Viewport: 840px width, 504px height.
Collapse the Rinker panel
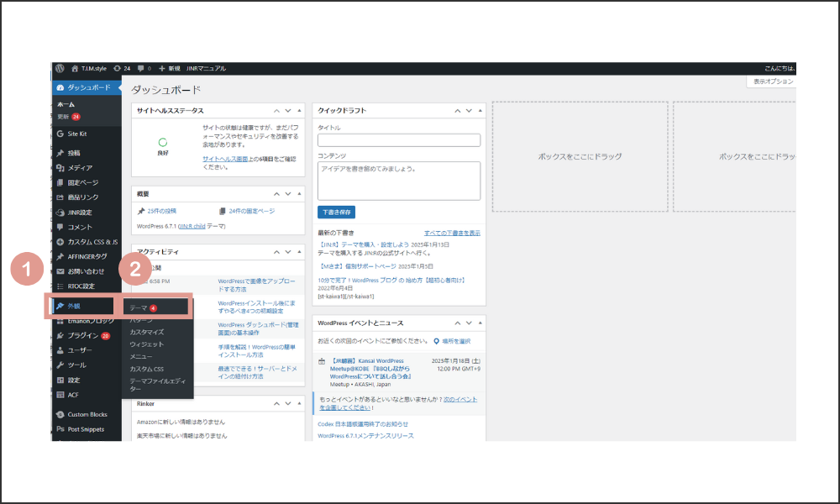(299, 403)
